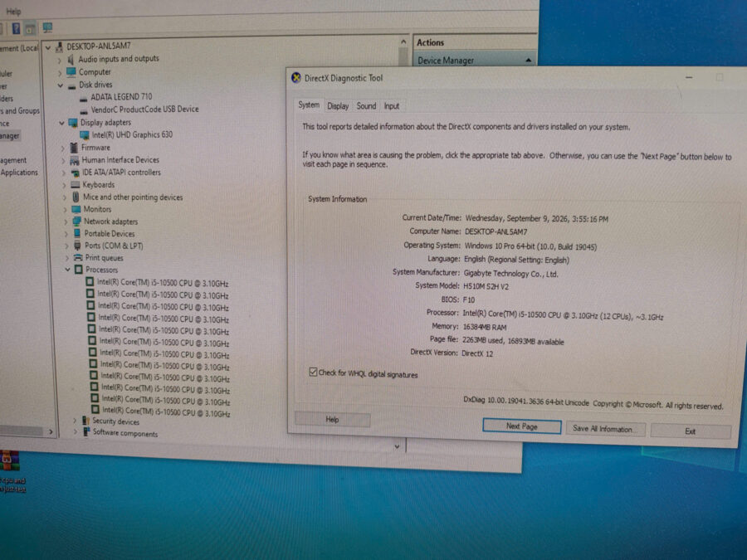Select the first i5-10500 processor entry
The image size is (747, 560).
click(x=163, y=283)
